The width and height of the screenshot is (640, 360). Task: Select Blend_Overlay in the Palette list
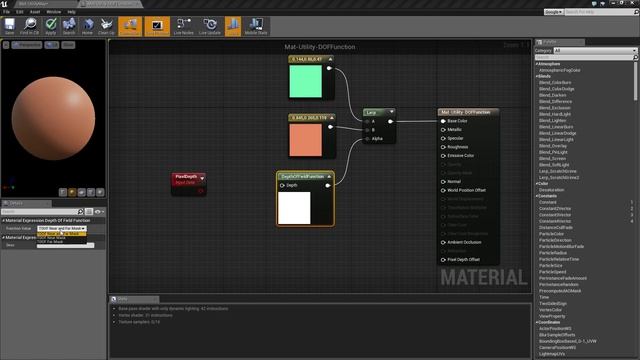pos(553,146)
